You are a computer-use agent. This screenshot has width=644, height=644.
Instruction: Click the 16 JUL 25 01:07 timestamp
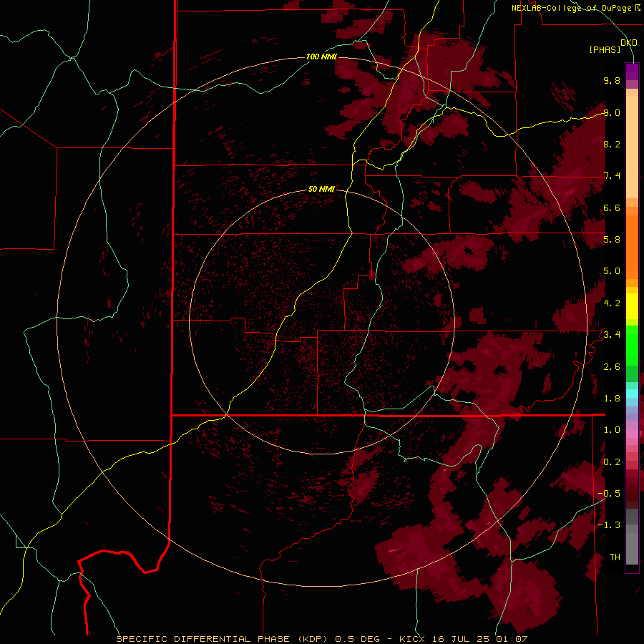[x=479, y=639]
